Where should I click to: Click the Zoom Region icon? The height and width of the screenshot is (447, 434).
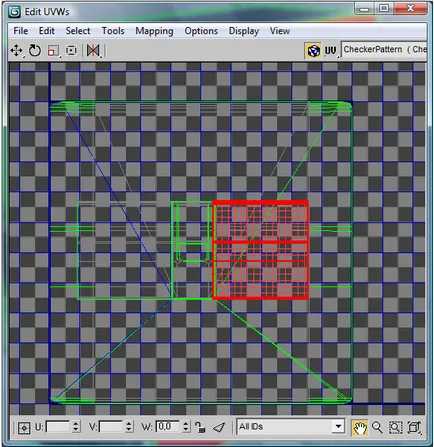395,427
